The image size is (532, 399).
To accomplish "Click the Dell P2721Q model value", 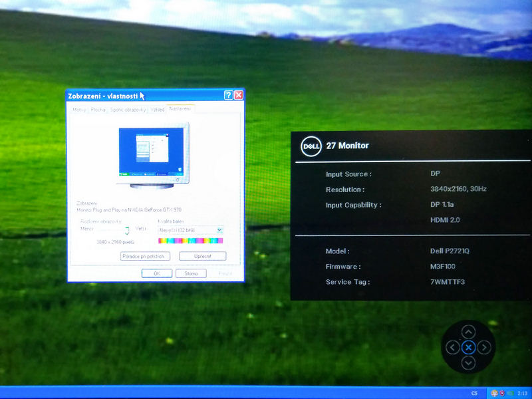I will coord(450,251).
